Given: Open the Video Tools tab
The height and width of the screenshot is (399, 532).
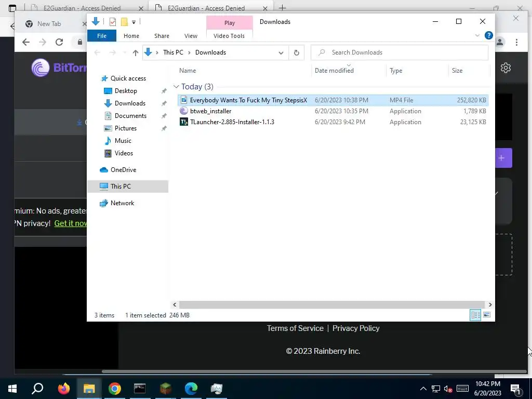Looking at the screenshot, I should click(x=229, y=36).
